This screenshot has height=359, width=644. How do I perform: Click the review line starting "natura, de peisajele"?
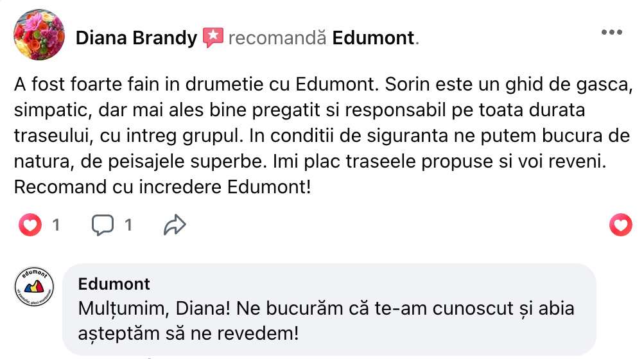tap(311, 161)
